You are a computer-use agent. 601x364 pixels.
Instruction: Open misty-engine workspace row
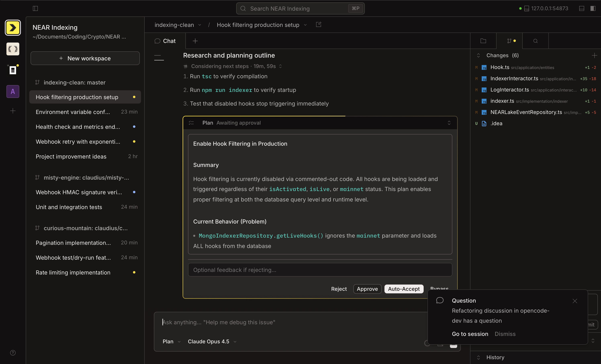coord(85,178)
